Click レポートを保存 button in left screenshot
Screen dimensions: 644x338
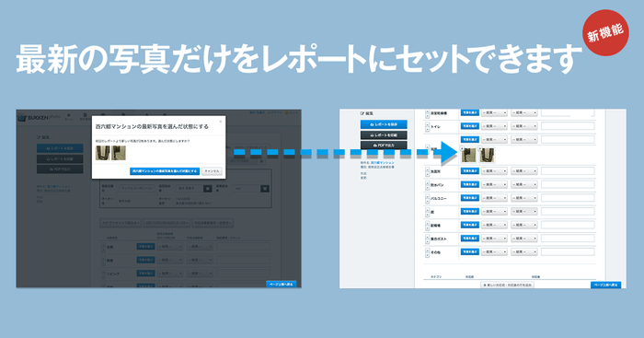60,148
